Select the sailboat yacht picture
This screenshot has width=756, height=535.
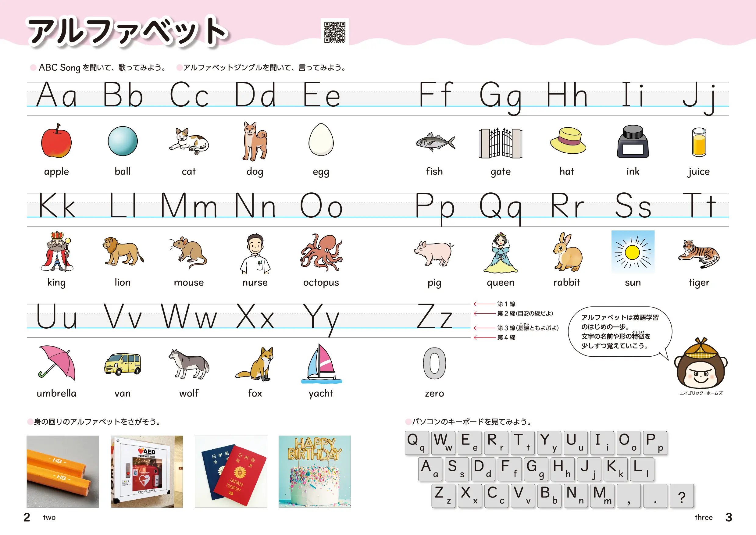[321, 364]
